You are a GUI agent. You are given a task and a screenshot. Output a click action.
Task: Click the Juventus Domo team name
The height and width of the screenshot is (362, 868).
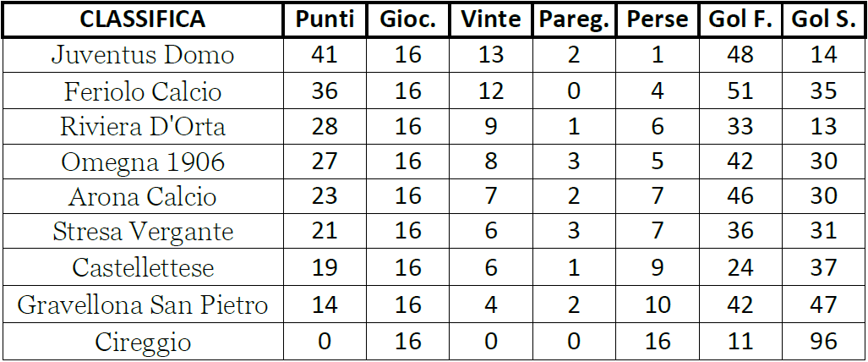[143, 55]
